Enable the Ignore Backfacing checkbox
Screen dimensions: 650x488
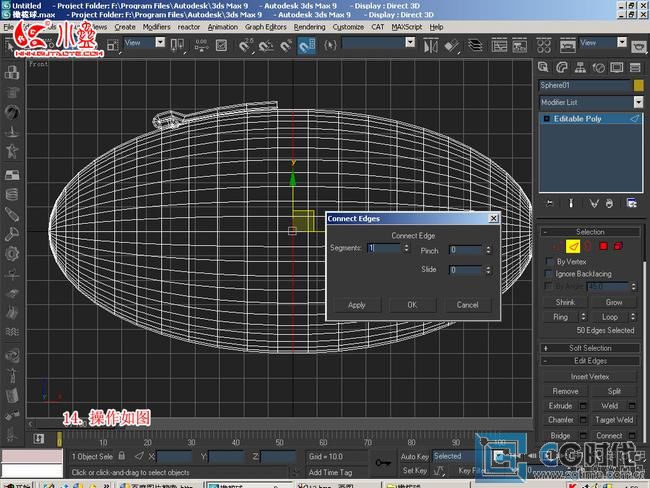[x=549, y=274]
